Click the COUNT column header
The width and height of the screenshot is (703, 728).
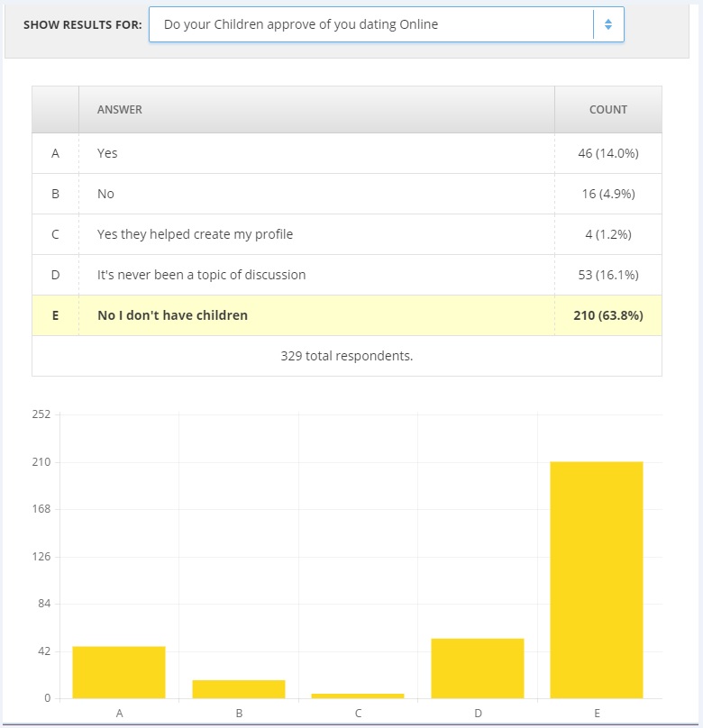pyautogui.click(x=608, y=110)
